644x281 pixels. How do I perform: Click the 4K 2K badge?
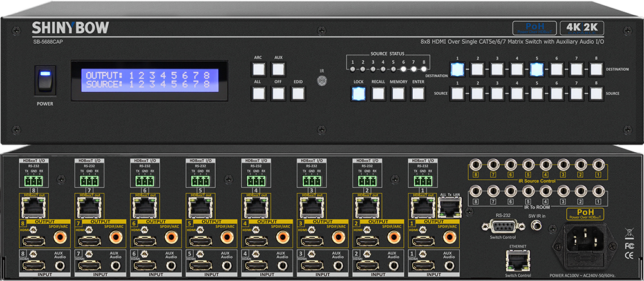point(582,28)
